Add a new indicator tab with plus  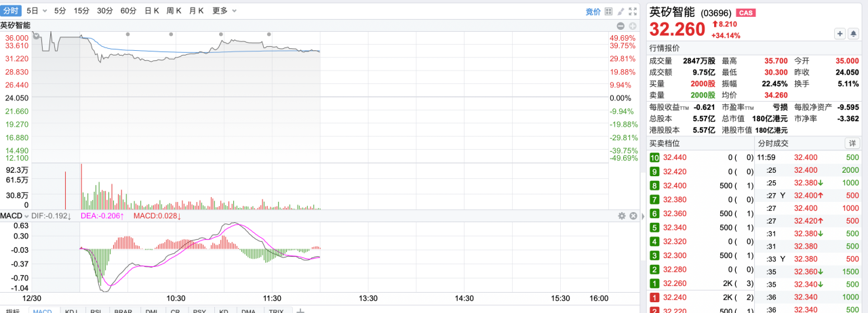[300, 312]
